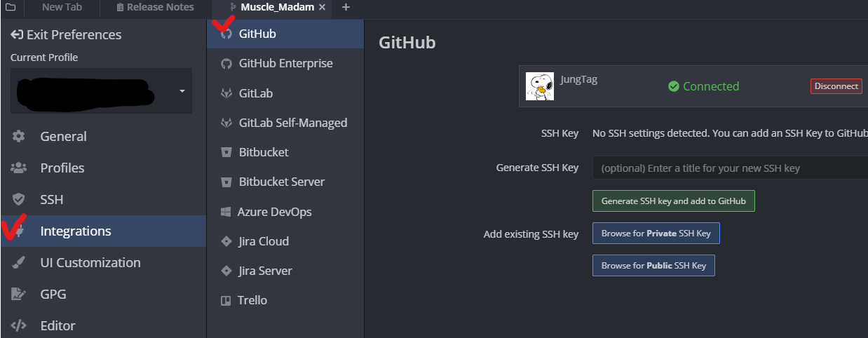Select GitLab integration
Screen dimensions: 868x338
[x=285, y=93]
